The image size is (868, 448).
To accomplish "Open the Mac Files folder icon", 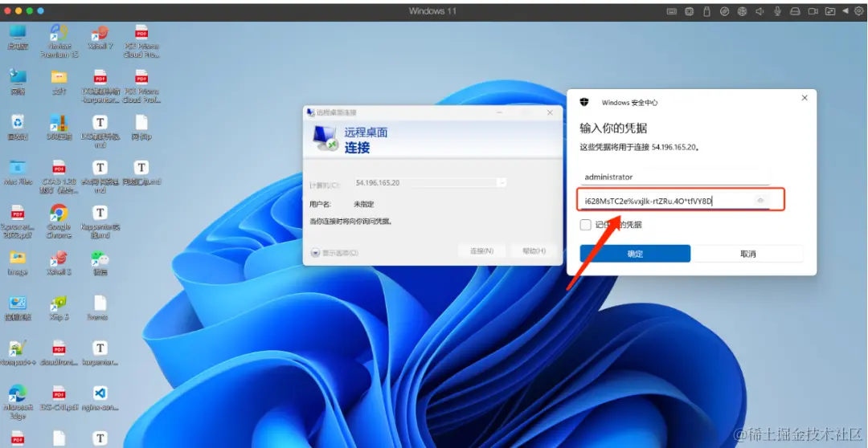I will pos(18,172).
